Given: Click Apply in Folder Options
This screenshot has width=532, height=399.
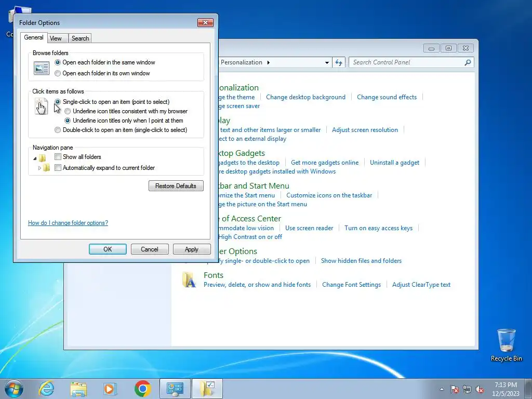Looking at the screenshot, I should click(x=192, y=249).
